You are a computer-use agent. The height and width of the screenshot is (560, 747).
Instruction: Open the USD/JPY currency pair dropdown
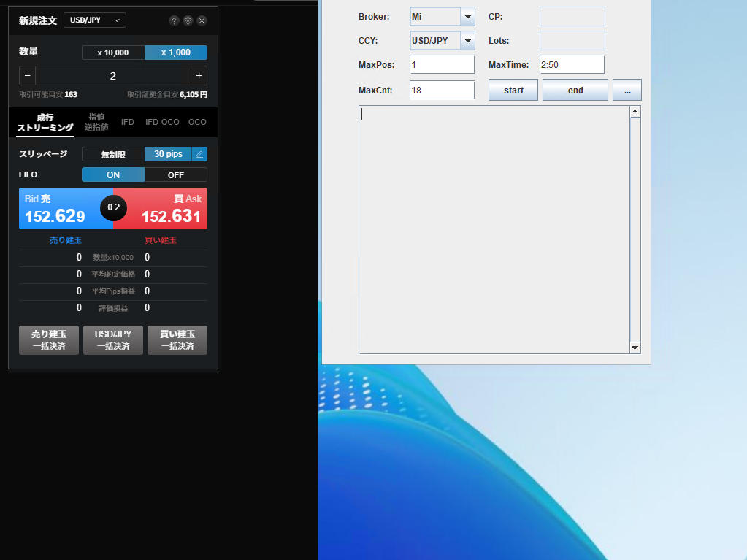[95, 20]
